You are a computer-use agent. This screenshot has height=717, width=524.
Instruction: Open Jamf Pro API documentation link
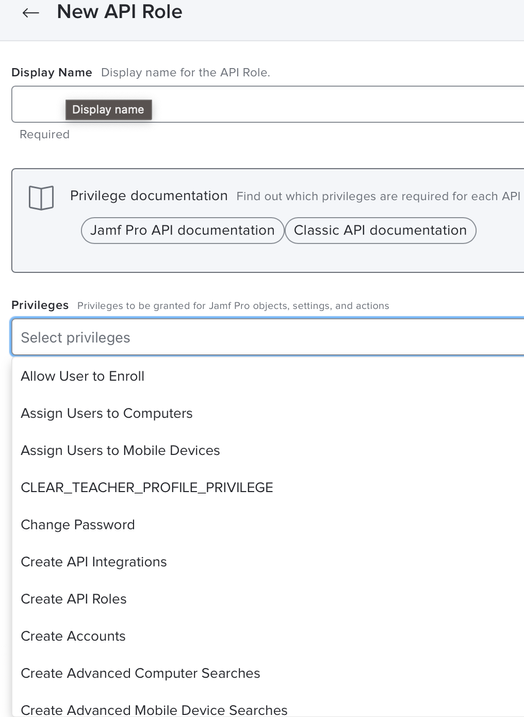pyautogui.click(x=182, y=230)
